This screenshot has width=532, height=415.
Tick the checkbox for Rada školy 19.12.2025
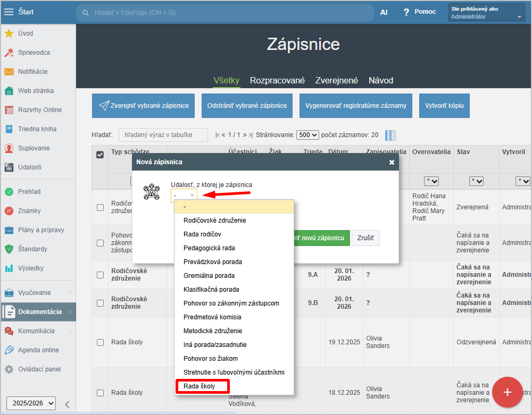pyautogui.click(x=100, y=342)
